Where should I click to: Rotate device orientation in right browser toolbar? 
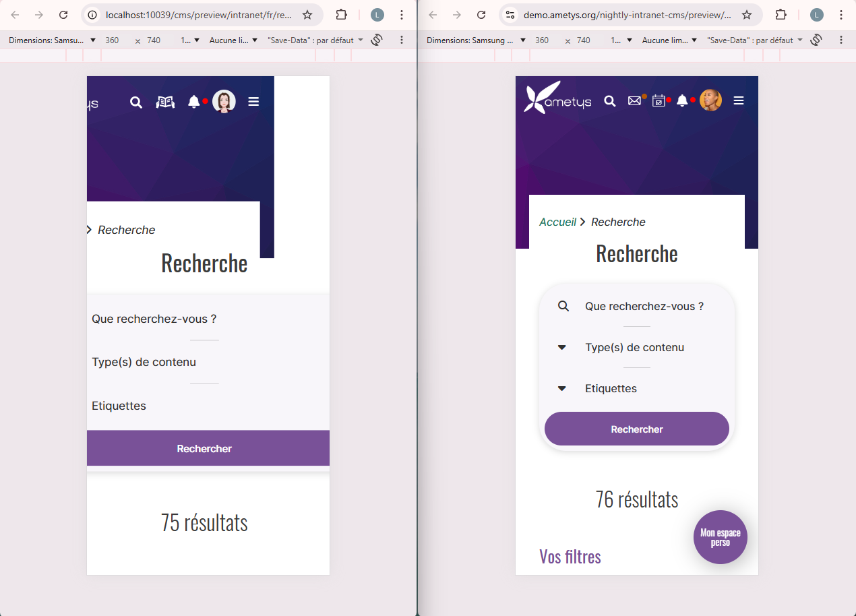click(816, 40)
